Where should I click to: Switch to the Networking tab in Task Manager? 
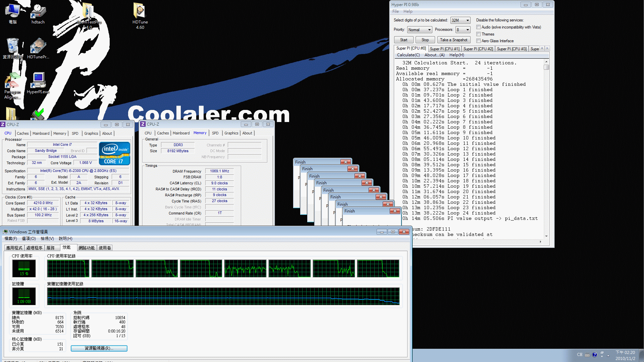click(x=87, y=248)
